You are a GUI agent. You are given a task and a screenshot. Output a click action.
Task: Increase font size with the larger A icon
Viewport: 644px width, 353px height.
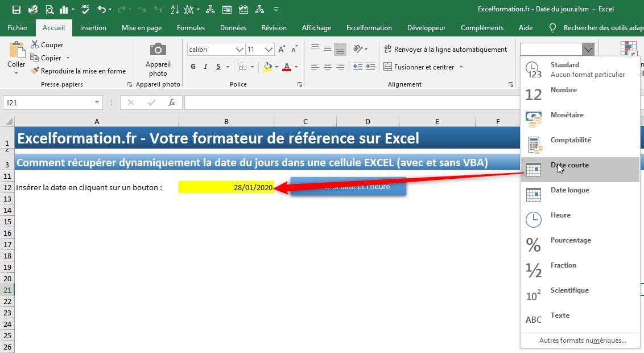282,50
